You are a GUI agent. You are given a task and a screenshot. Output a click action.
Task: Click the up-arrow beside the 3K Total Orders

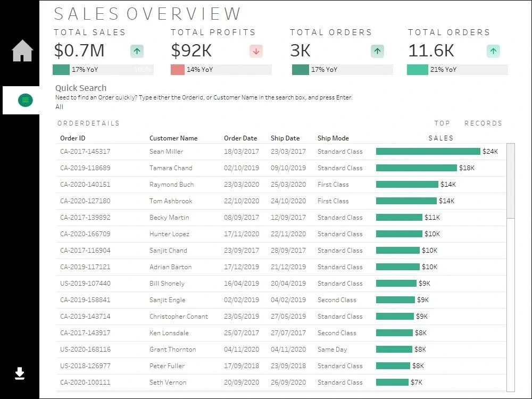(x=377, y=51)
